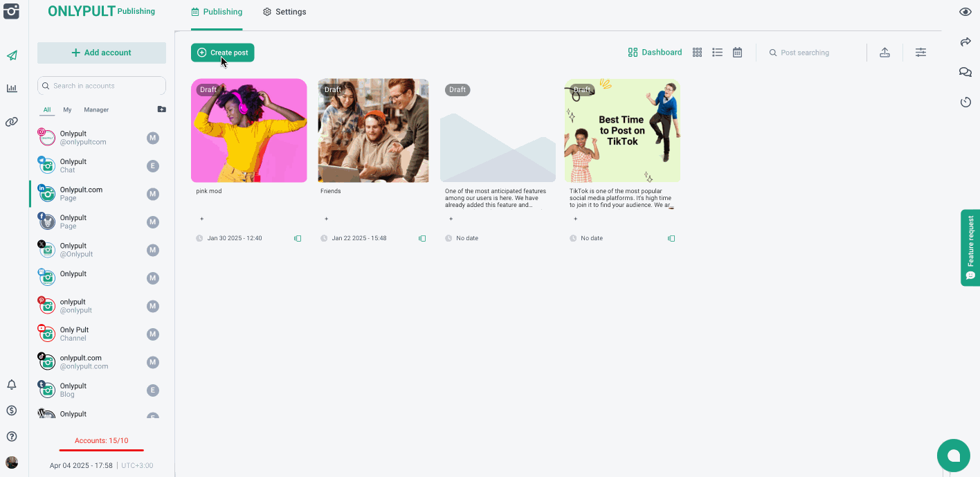Click the Search in accounts field
The height and width of the screenshot is (477, 980).
click(102, 86)
